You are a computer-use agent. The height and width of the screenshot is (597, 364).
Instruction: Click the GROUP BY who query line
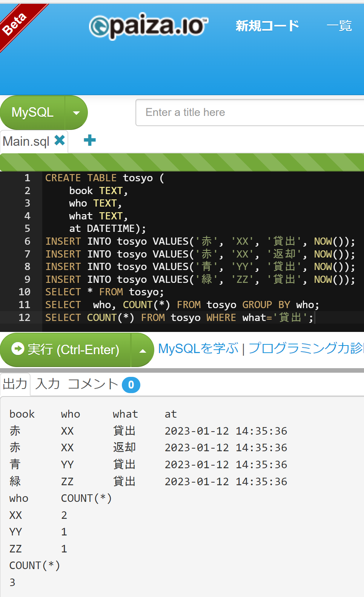(182, 305)
